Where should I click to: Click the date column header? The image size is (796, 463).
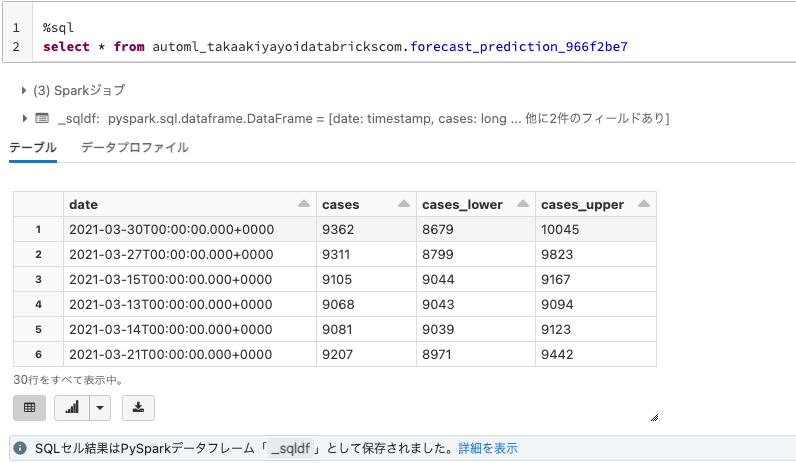(x=190, y=204)
